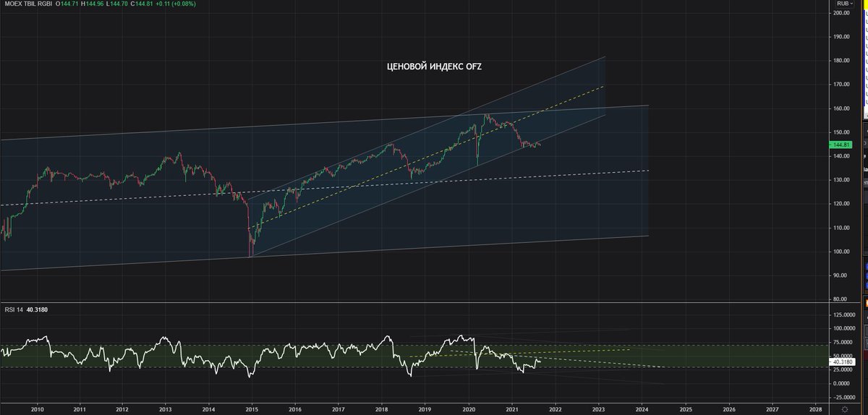The width and height of the screenshot is (868, 415).
Task: Click the 100.00 level on the price axis
Action: [841, 252]
